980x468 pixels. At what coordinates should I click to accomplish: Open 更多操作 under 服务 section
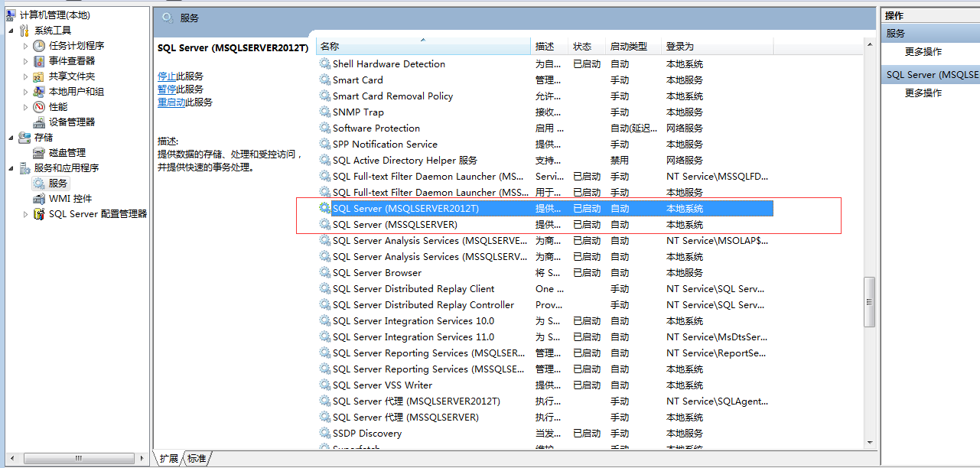923,52
